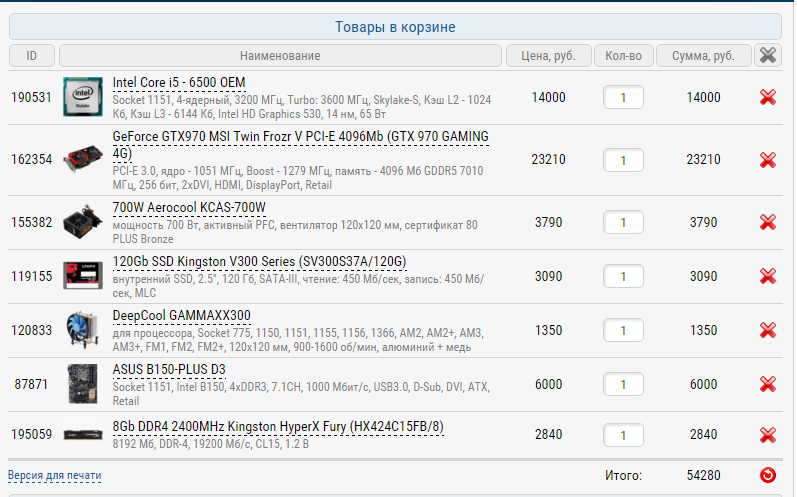
Task: Select product ID 120833
Action: [32, 330]
